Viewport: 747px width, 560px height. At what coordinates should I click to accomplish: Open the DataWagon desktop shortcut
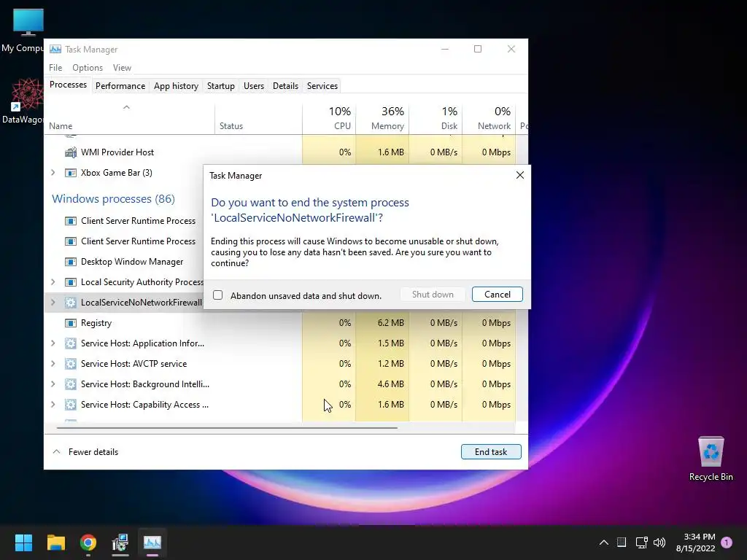23,101
